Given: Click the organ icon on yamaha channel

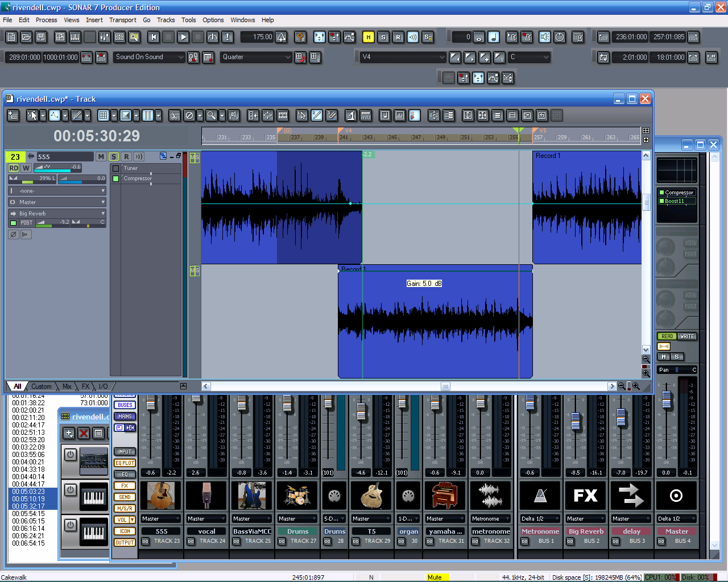Looking at the screenshot, I should 445,496.
